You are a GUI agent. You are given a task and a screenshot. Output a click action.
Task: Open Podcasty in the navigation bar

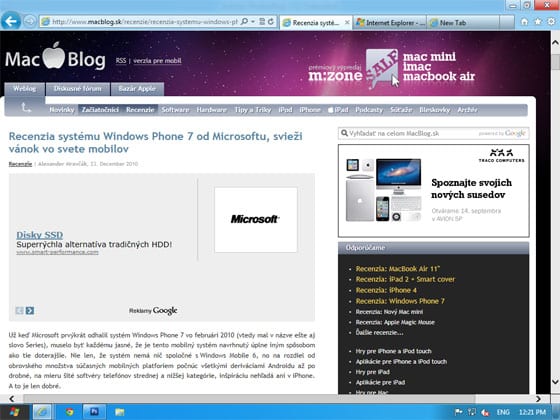point(369,110)
